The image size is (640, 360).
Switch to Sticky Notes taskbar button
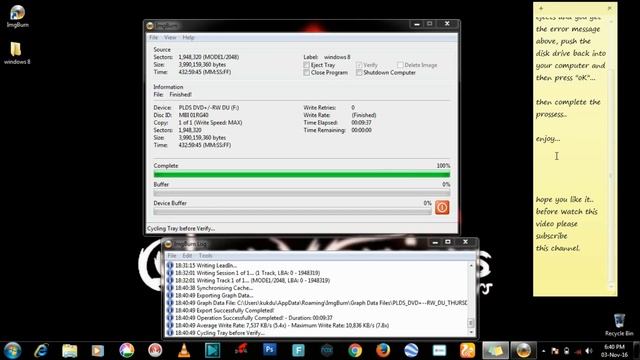click(496, 350)
